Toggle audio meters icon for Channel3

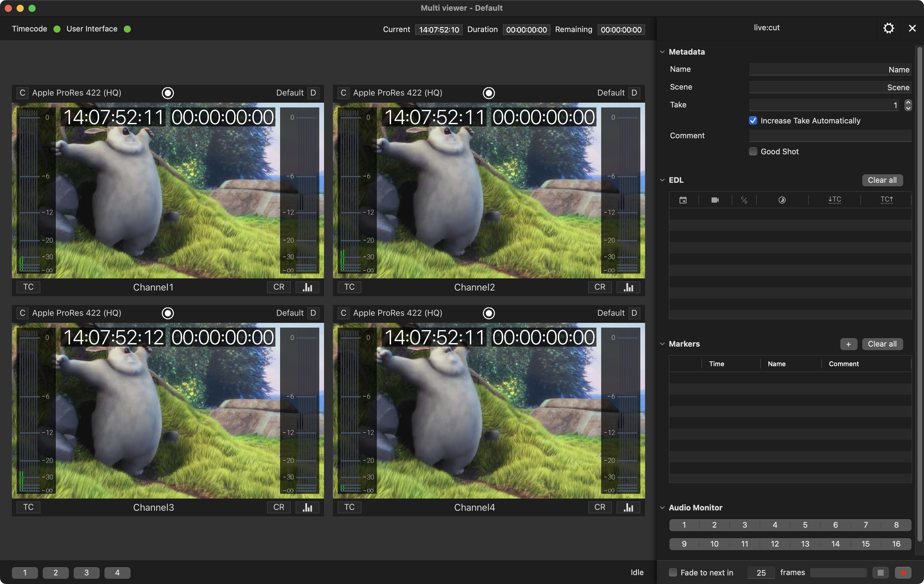point(307,507)
